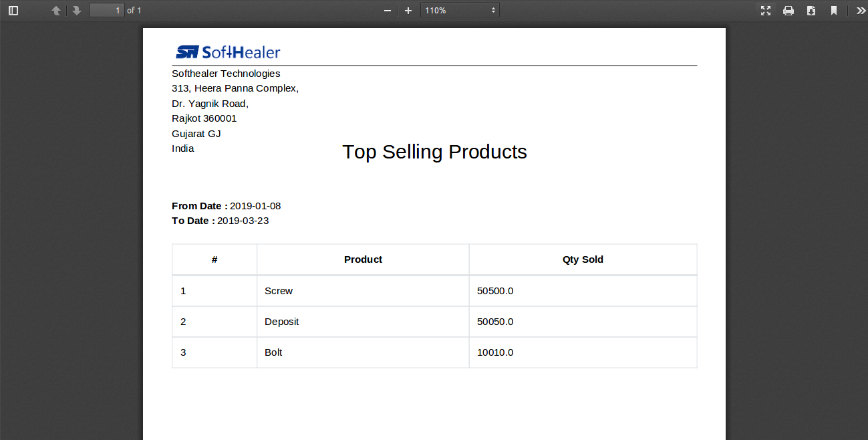Click the 'Product' column header
868x440 pixels.
tap(363, 259)
